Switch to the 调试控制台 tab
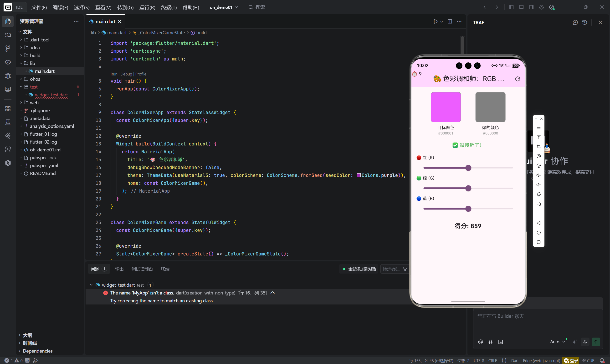This screenshot has width=610, height=364. 142,269
